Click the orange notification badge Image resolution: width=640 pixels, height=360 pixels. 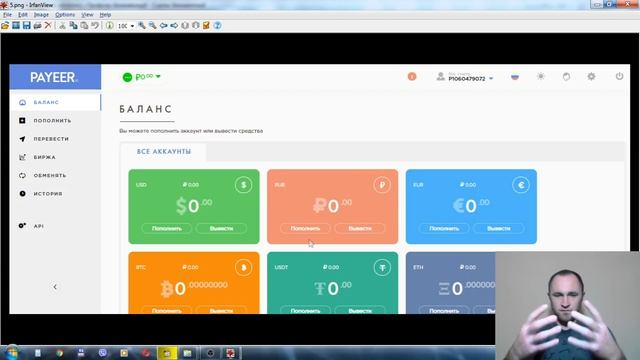(x=412, y=76)
